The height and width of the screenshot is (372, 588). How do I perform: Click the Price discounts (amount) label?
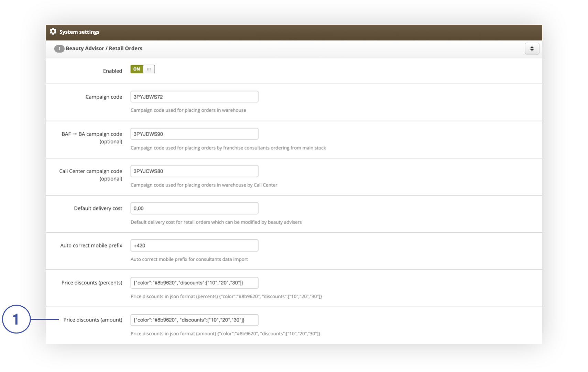point(93,320)
